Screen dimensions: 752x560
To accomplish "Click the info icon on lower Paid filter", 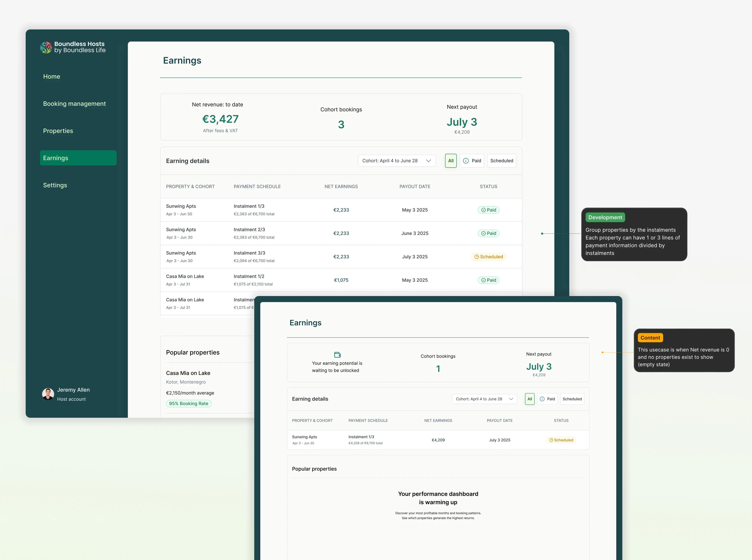I will [x=542, y=399].
